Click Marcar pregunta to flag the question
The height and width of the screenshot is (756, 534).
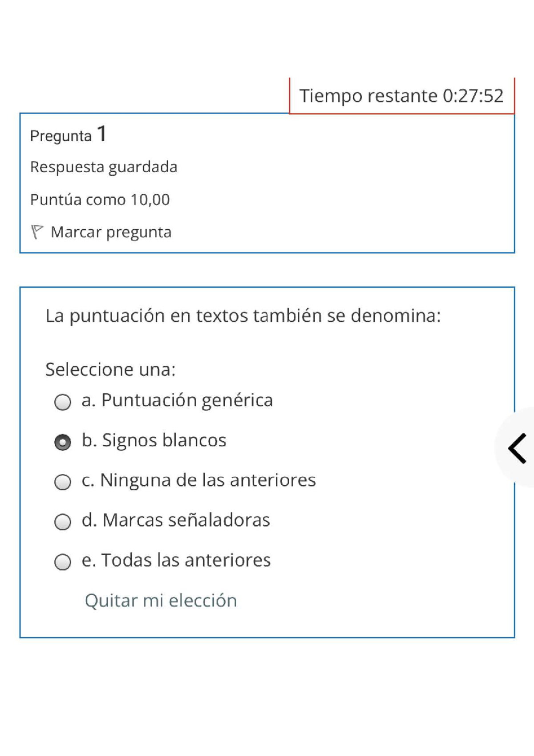[x=111, y=232]
